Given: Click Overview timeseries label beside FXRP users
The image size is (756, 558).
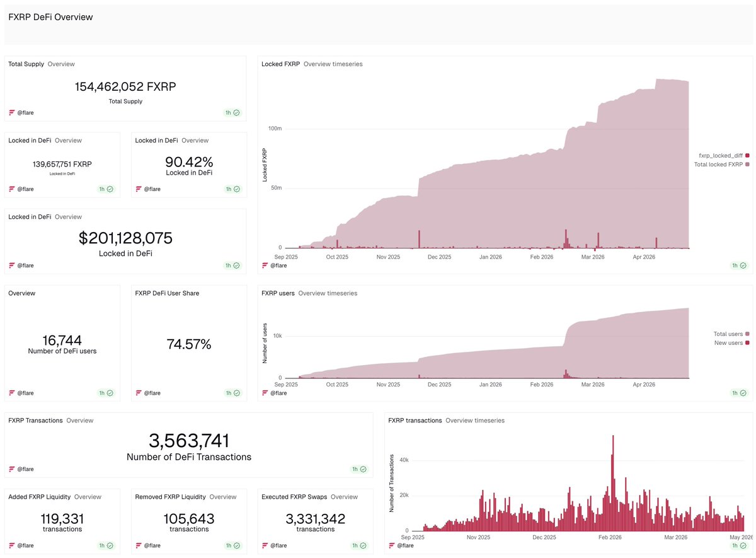Looking at the screenshot, I should pos(328,293).
